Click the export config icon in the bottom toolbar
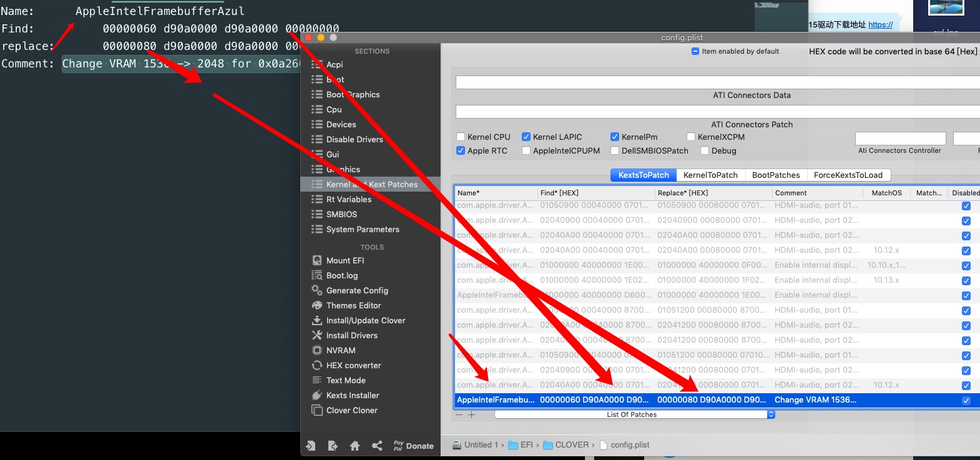The image size is (980, 460). 333,446
